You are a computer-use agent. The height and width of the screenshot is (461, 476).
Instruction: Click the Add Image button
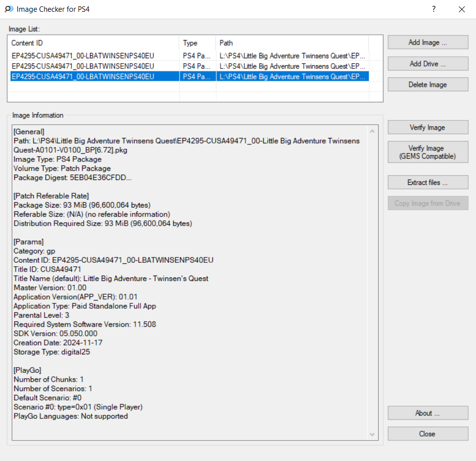[428, 42]
